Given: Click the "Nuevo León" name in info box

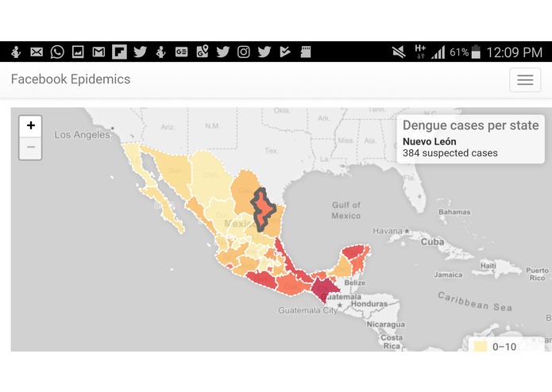Looking at the screenshot, I should click(430, 142).
